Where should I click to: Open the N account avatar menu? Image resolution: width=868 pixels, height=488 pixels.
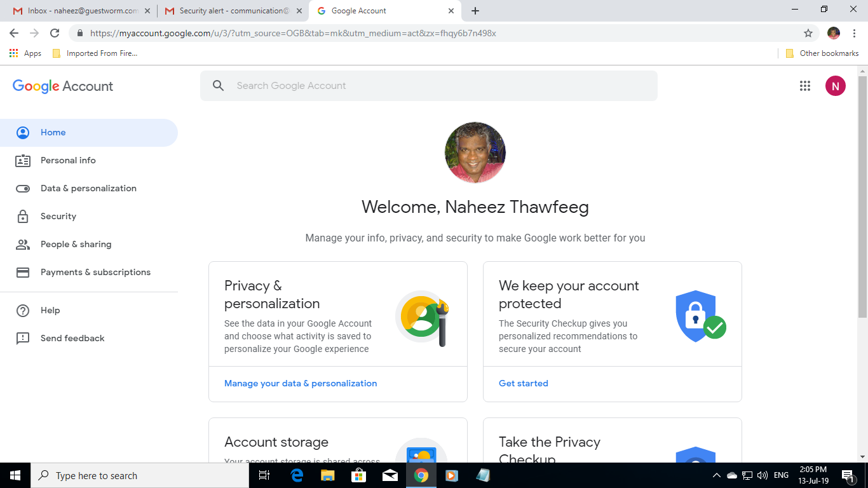[836, 86]
